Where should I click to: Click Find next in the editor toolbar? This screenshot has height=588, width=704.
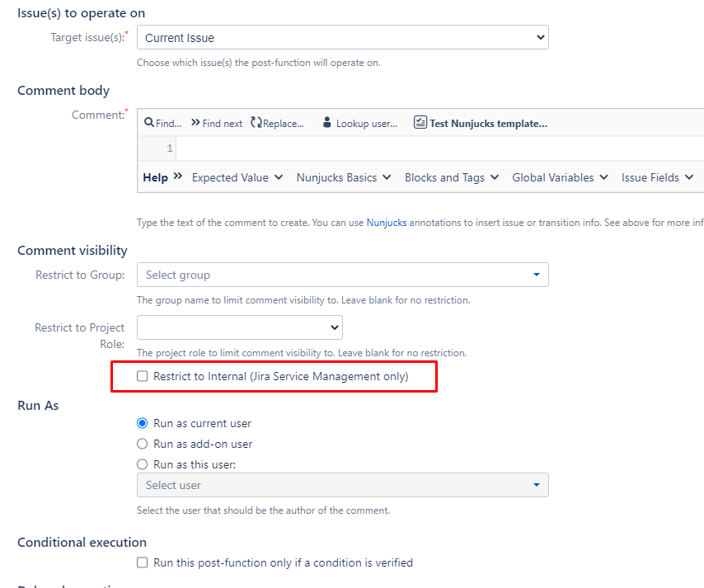point(223,124)
